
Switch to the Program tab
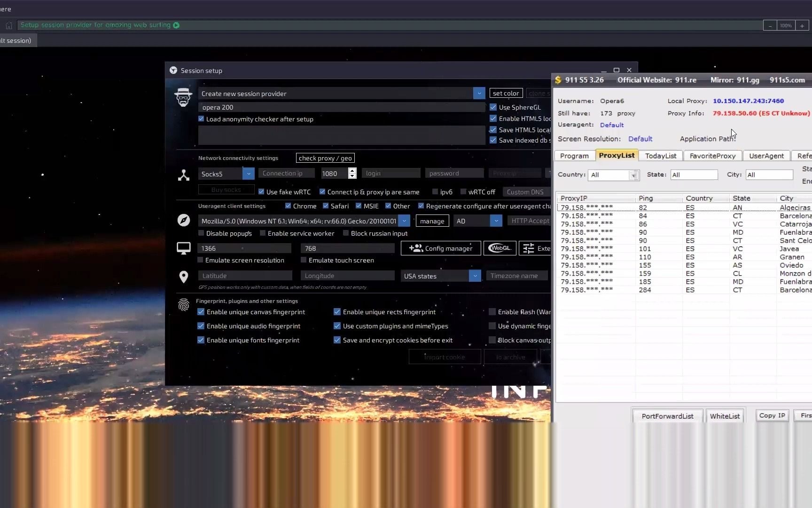point(574,156)
